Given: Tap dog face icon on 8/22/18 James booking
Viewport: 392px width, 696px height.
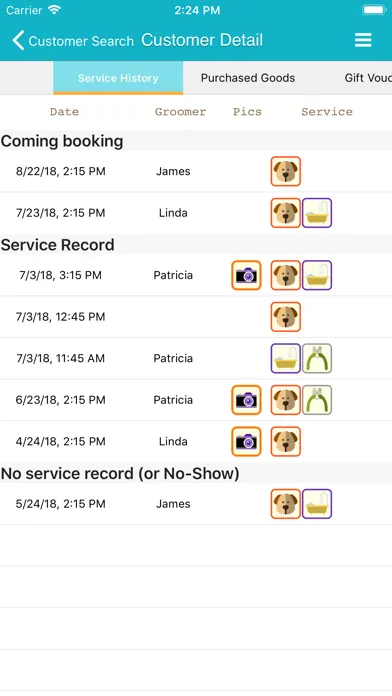Looking at the screenshot, I should [286, 171].
